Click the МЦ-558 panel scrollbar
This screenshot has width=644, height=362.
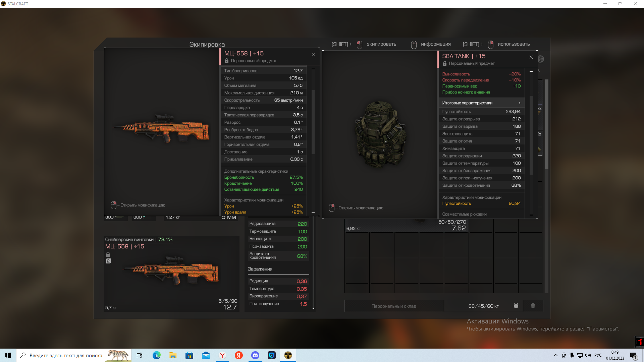(313, 122)
